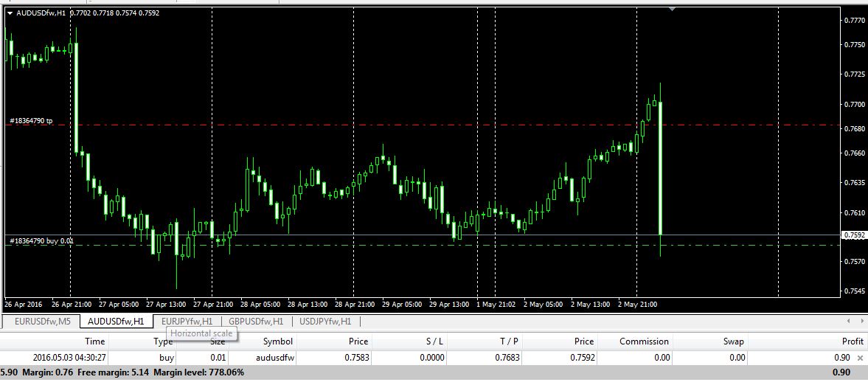
Task: Select the '#18364790 tp' level label on chart
Action: [x=31, y=120]
